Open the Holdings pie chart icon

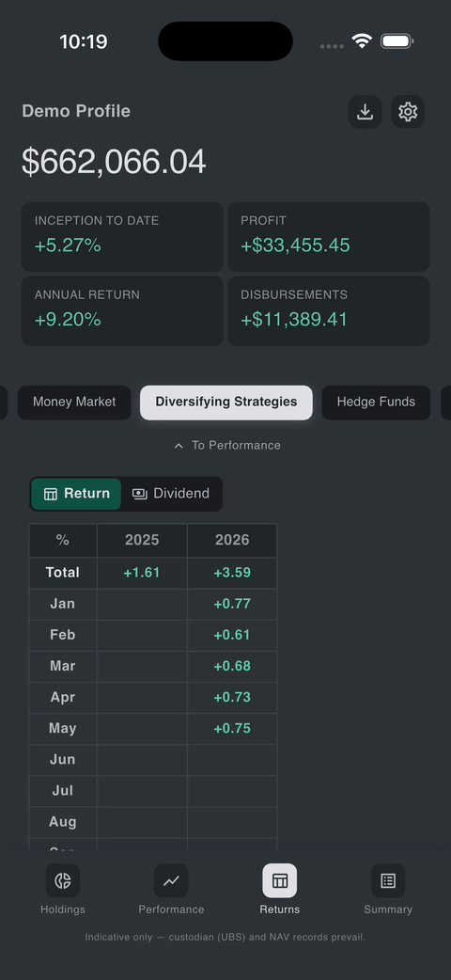(x=62, y=880)
